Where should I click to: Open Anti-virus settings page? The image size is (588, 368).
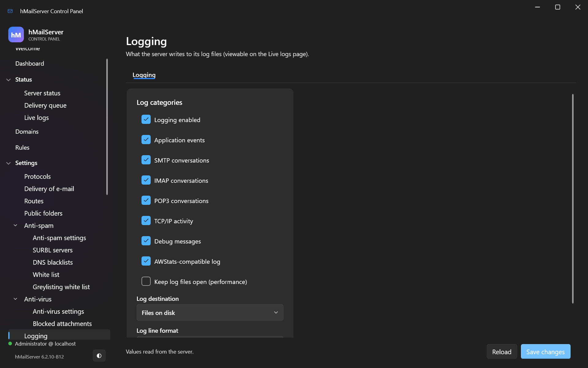coord(58,312)
